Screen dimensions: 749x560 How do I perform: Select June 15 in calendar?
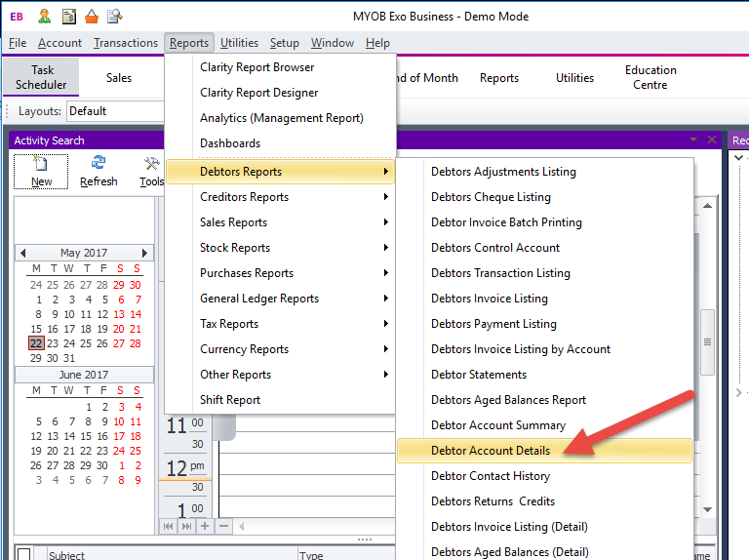coord(86,436)
